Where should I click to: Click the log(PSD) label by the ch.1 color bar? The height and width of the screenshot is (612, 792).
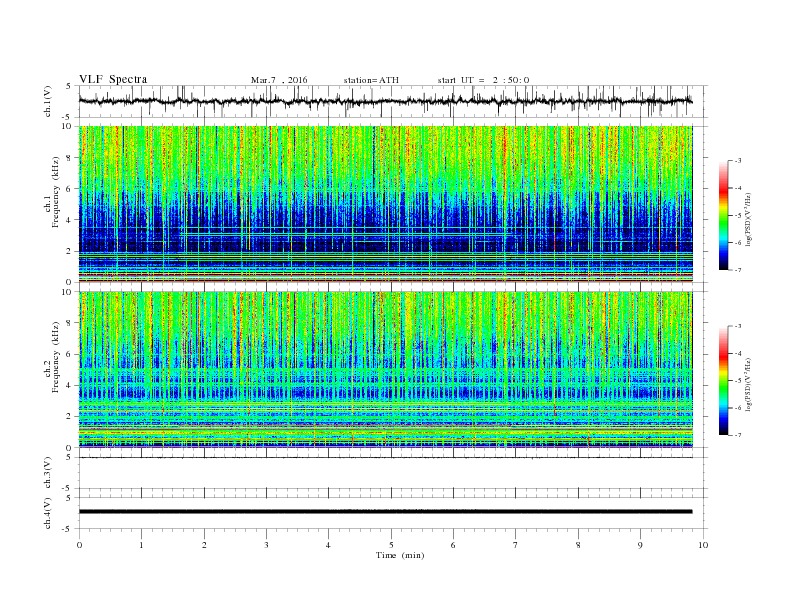749,220
